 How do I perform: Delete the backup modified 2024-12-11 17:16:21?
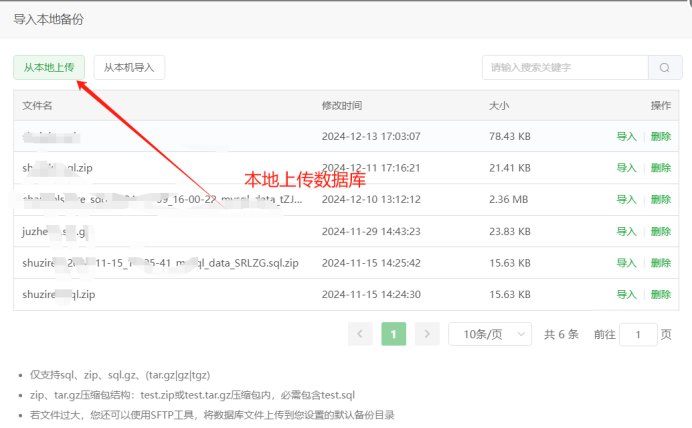point(661,168)
